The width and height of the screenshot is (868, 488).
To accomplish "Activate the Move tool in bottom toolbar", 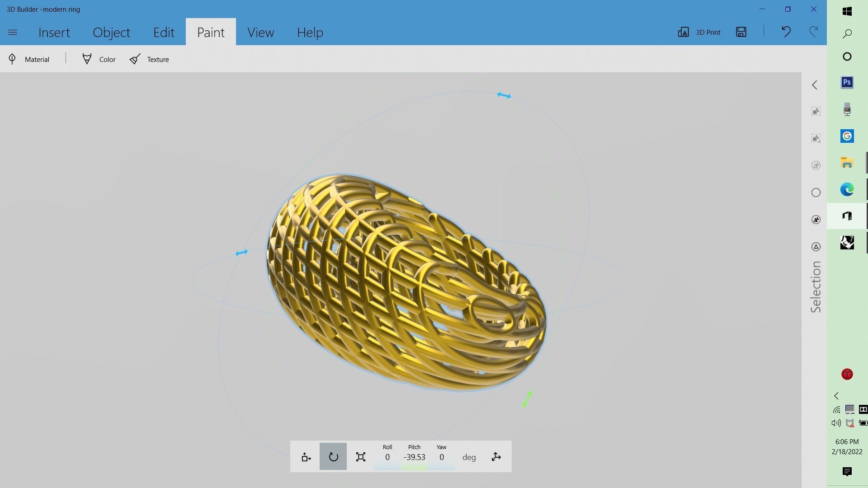I will pyautogui.click(x=306, y=457).
